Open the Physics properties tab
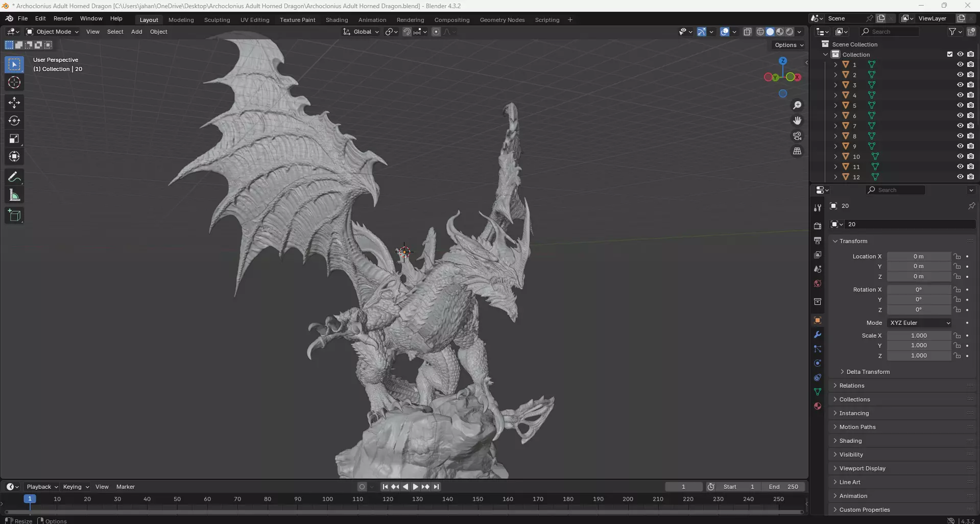The width and height of the screenshot is (980, 524). (x=818, y=363)
